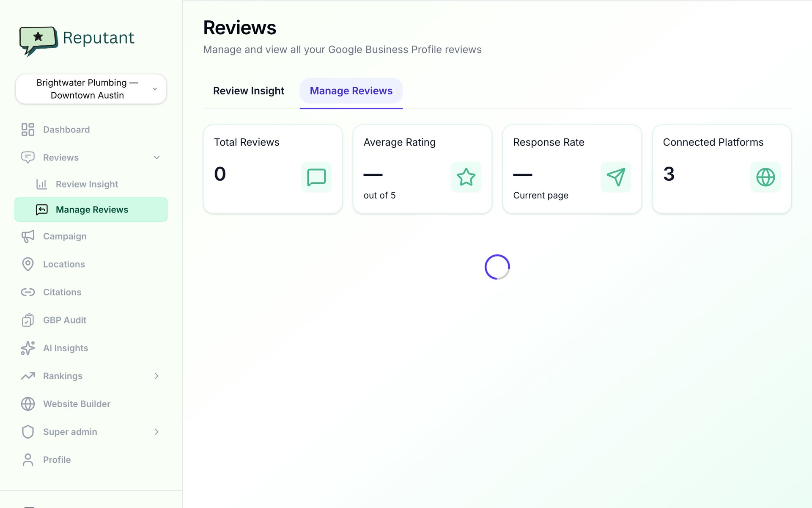
Task: Click the 'out of 5' caption
Action: [x=379, y=195]
